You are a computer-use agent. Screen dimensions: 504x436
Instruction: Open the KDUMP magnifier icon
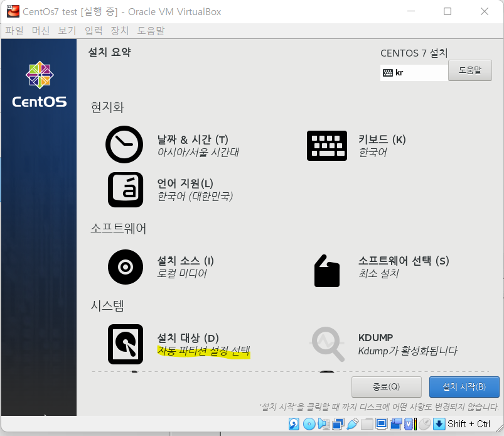pos(327,344)
